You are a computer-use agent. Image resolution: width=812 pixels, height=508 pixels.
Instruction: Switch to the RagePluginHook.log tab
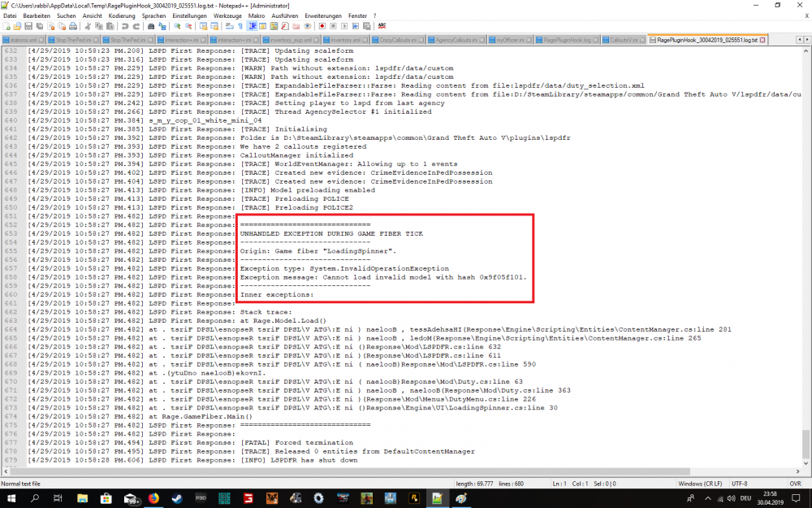click(567, 40)
